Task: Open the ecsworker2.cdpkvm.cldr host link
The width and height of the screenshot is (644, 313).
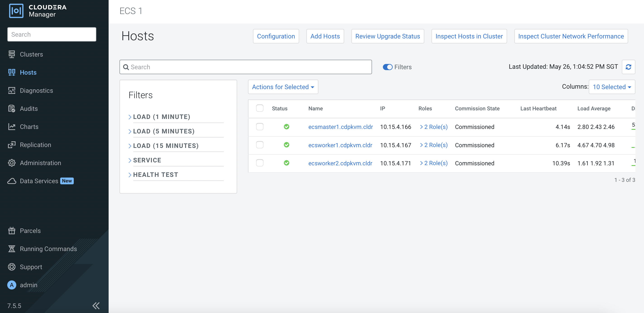Action: click(340, 163)
